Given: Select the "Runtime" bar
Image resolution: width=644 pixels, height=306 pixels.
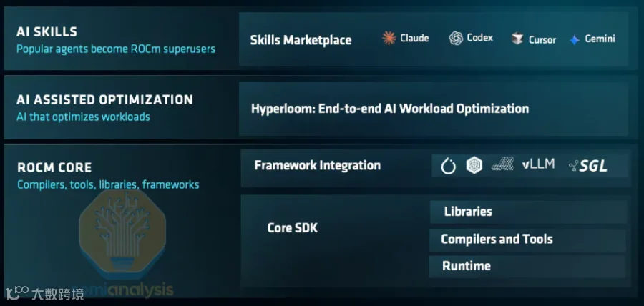Looking at the screenshot, I should pos(527,266).
